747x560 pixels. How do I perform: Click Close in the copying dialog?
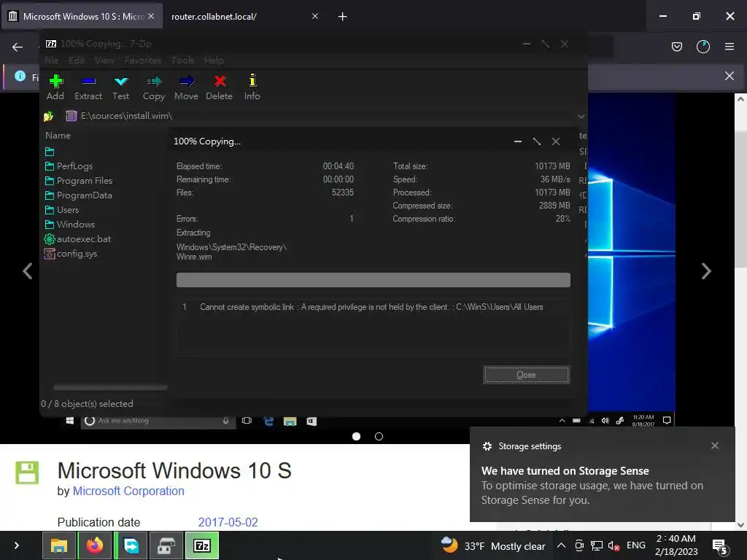tap(527, 375)
